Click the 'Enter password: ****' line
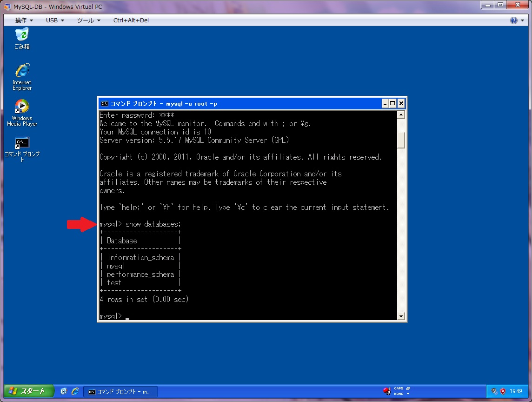 [x=137, y=115]
